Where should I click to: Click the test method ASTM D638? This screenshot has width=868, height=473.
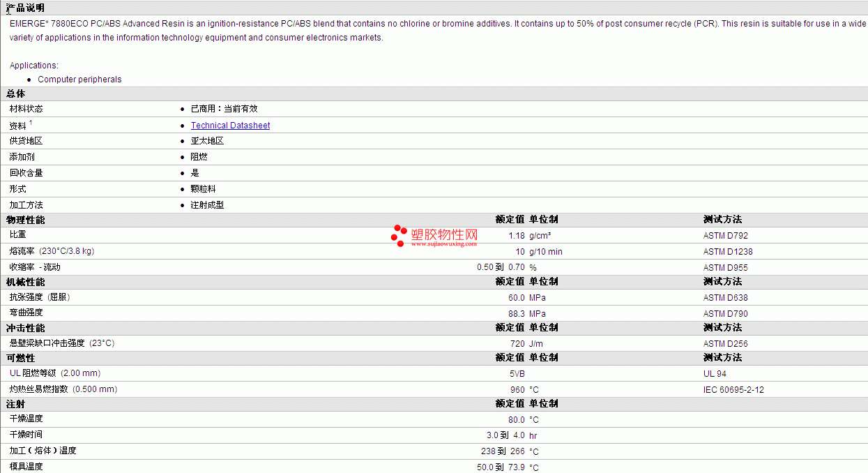coord(726,298)
